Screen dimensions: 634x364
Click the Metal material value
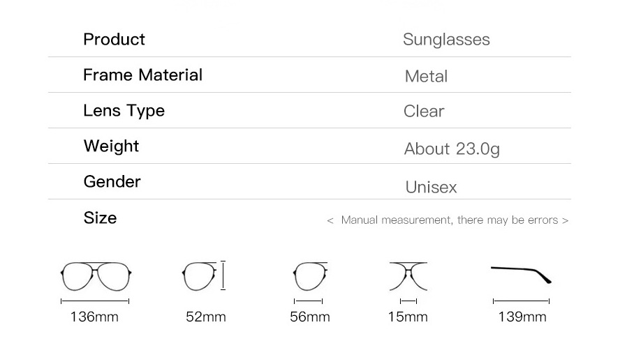(x=426, y=76)
